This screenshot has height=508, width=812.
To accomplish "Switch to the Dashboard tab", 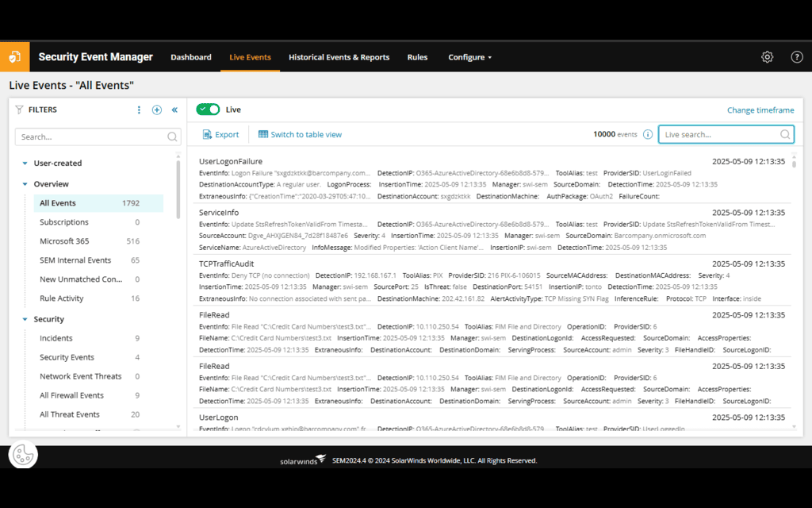I will coord(191,56).
